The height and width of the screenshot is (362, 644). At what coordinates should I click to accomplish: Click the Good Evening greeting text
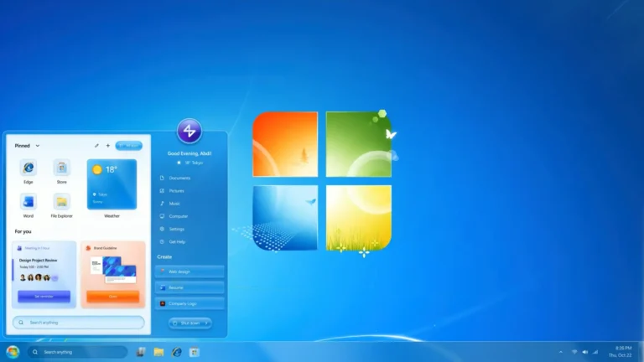coord(190,153)
